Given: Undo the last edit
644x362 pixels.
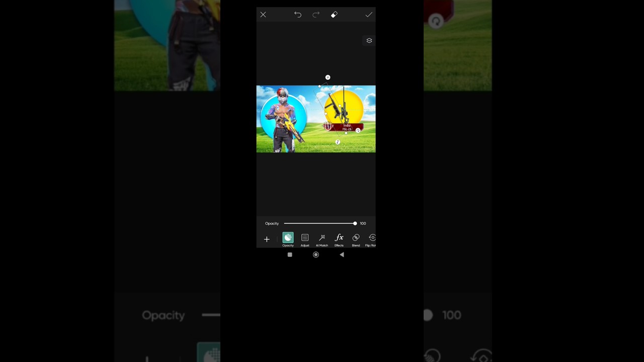Looking at the screenshot, I should (x=298, y=15).
